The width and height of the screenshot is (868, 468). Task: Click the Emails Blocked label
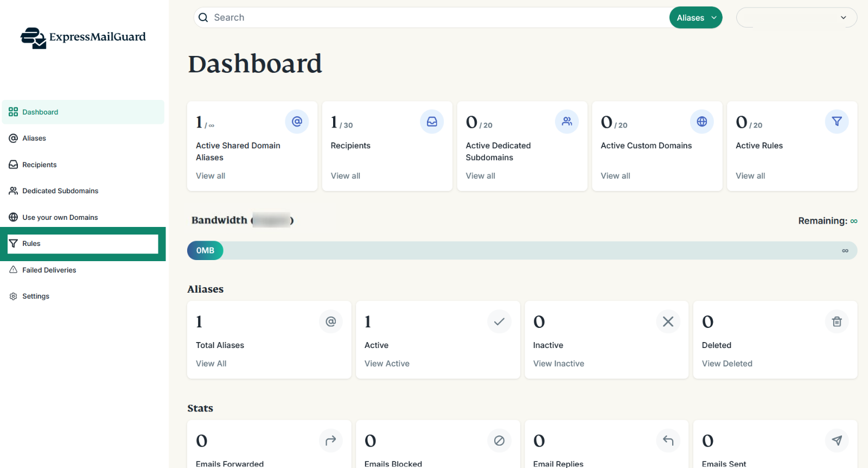coord(393,464)
